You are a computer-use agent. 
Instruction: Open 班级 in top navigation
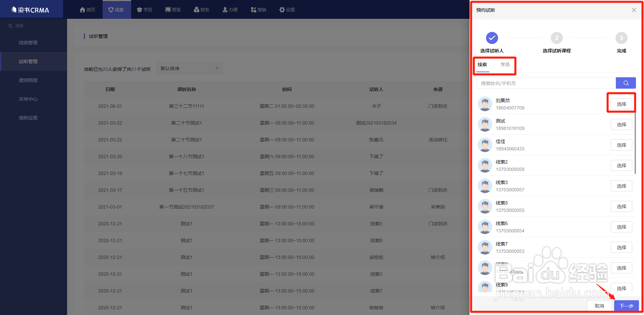coord(173,10)
